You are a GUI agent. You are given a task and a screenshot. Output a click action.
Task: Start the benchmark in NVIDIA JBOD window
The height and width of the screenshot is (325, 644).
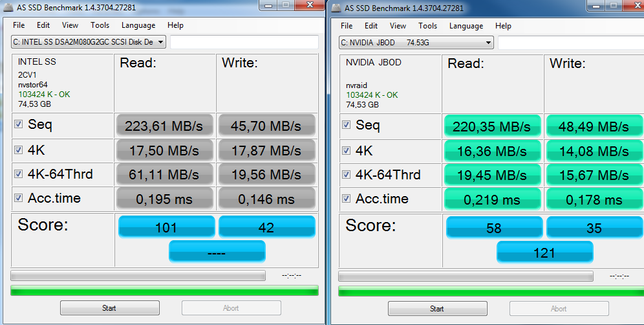click(x=437, y=309)
